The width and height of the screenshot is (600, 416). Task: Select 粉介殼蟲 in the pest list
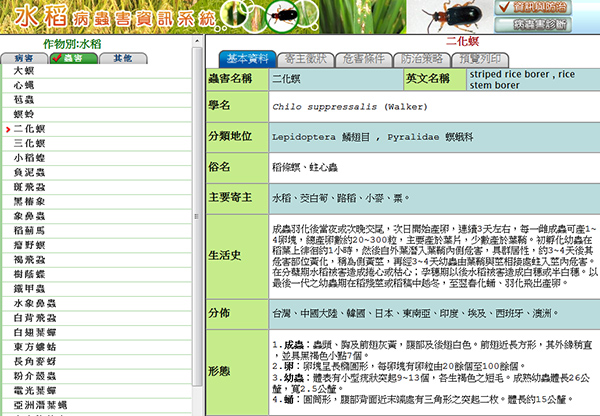click(x=35, y=376)
